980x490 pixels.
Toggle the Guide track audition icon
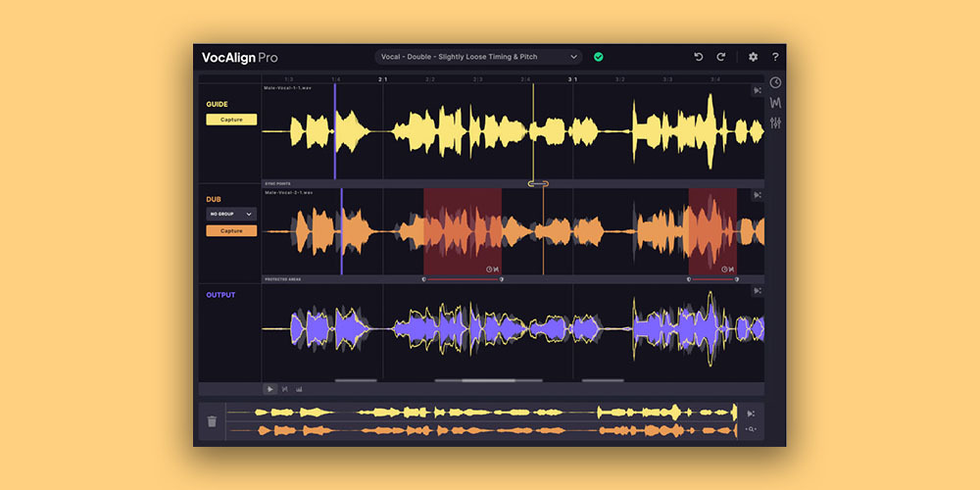pyautogui.click(x=758, y=90)
